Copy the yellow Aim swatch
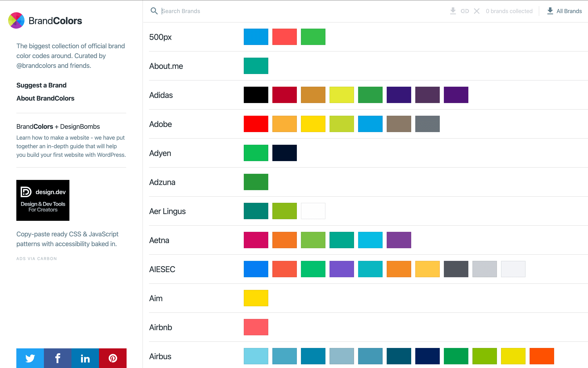The image size is (588, 368). click(256, 298)
